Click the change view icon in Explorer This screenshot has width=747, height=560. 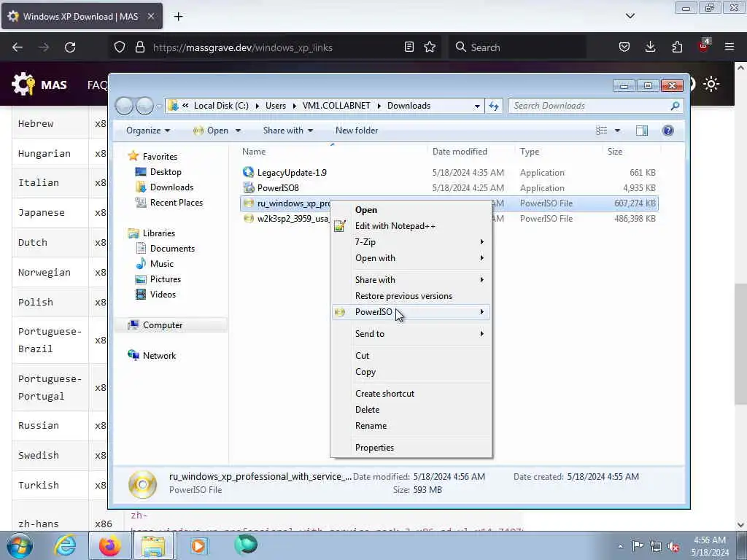(x=602, y=131)
